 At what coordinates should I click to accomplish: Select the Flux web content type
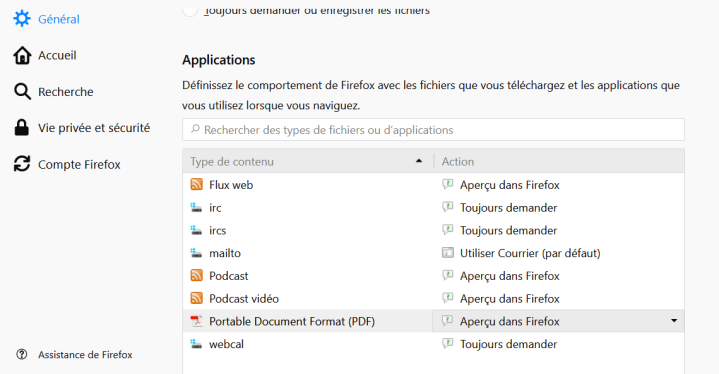(x=231, y=185)
